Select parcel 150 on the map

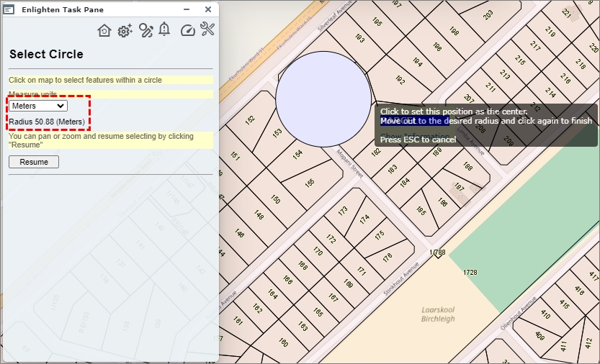275,199
